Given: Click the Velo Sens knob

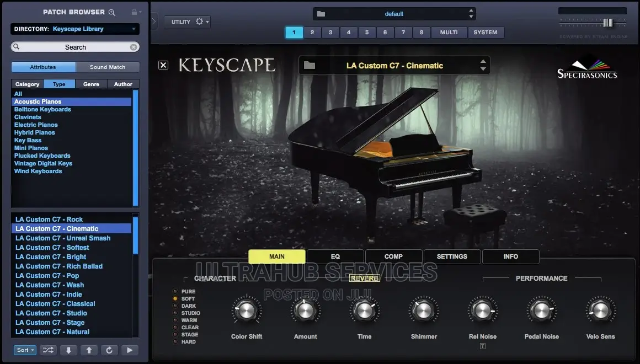Looking at the screenshot, I should pos(600,311).
